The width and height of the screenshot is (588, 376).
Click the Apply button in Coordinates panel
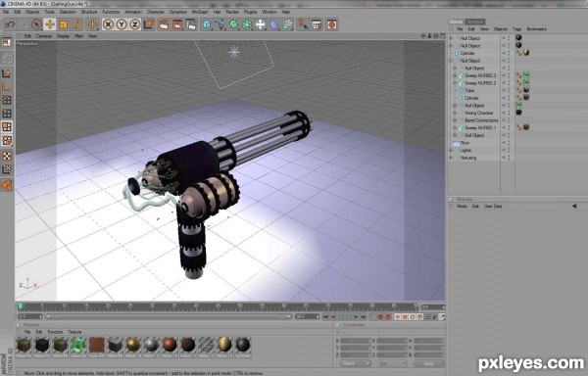[x=428, y=363]
